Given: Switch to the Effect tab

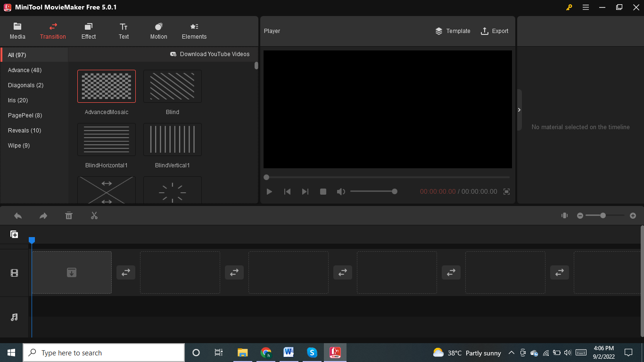Looking at the screenshot, I should (89, 31).
